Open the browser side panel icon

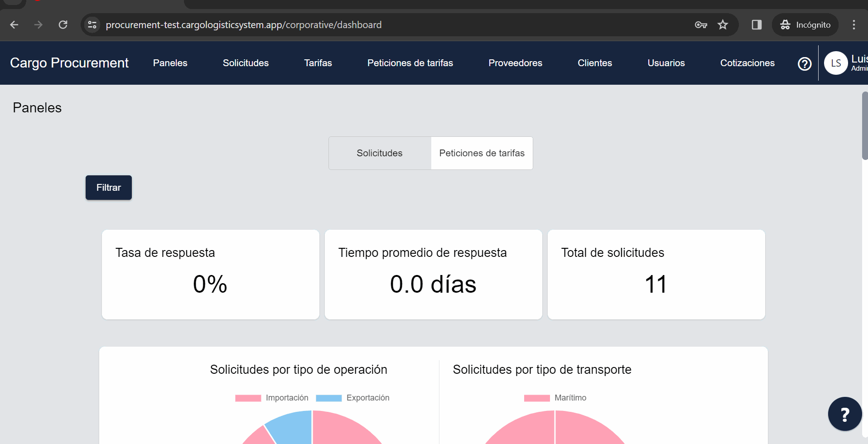[757, 25]
